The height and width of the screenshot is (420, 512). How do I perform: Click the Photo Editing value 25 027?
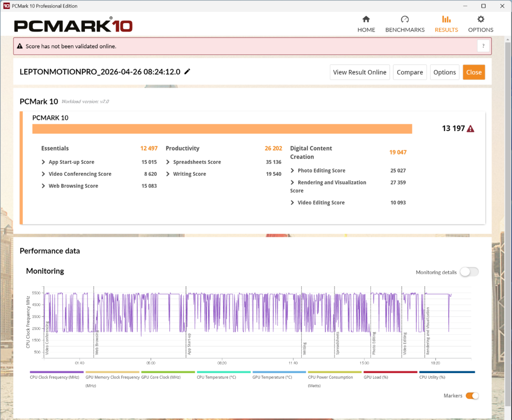[398, 171]
